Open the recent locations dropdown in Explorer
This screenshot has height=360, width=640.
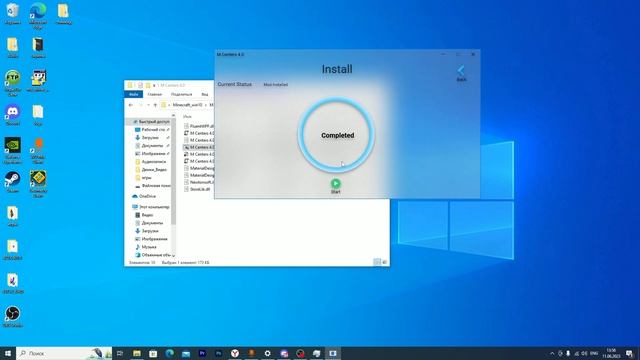coord(148,105)
